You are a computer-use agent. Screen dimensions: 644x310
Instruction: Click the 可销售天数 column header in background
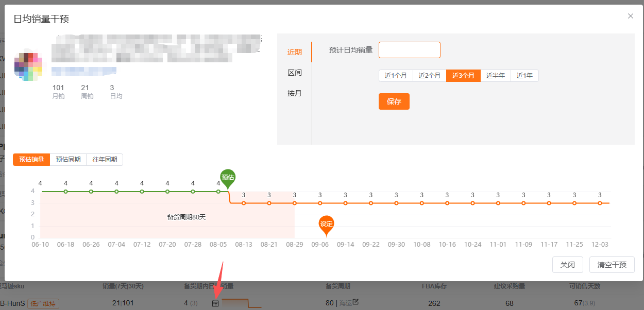tap(585, 286)
